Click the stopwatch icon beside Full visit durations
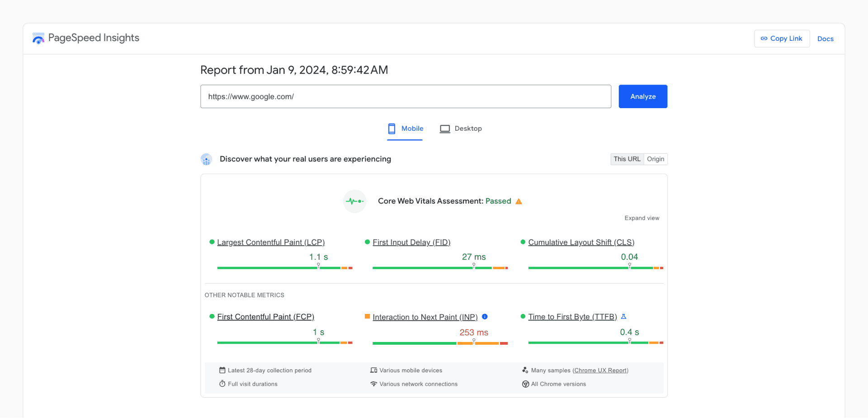The width and height of the screenshot is (868, 418). (222, 384)
